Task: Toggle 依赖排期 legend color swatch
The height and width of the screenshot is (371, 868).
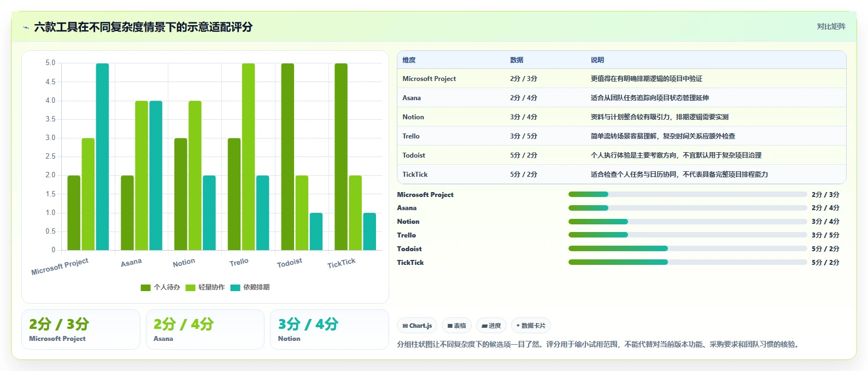Action: tap(235, 287)
